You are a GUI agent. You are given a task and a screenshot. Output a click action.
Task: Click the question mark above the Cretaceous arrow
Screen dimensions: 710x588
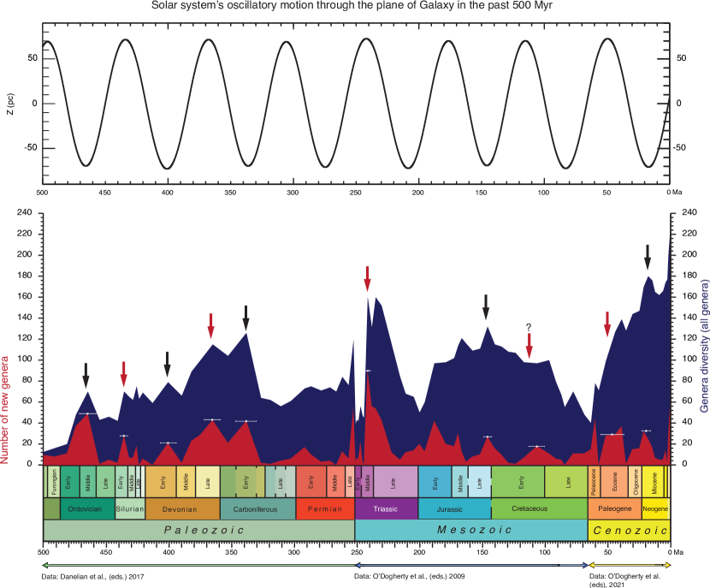pos(529,327)
